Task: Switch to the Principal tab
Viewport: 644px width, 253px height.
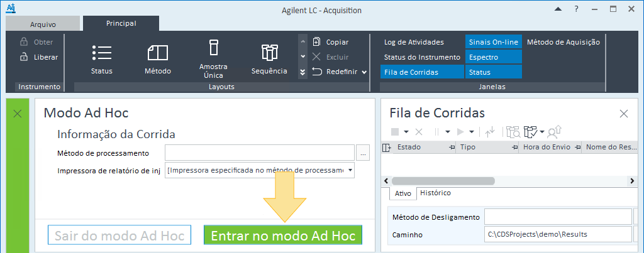Action: coord(121,23)
